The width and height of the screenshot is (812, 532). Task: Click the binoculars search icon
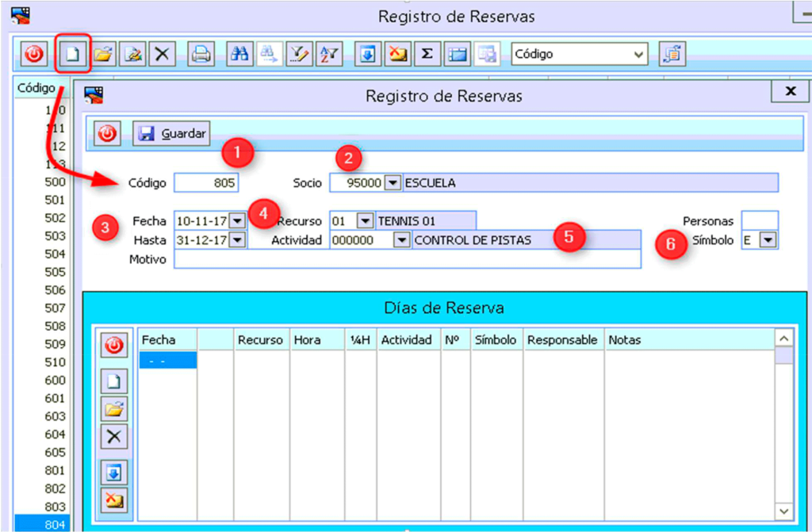click(x=239, y=55)
